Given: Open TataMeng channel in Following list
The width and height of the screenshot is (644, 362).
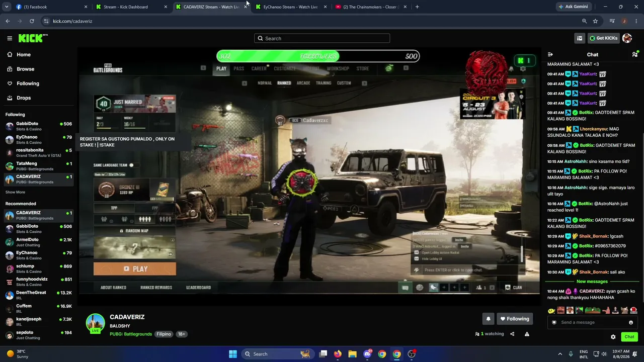Looking at the screenshot, I should pyautogui.click(x=39, y=166).
